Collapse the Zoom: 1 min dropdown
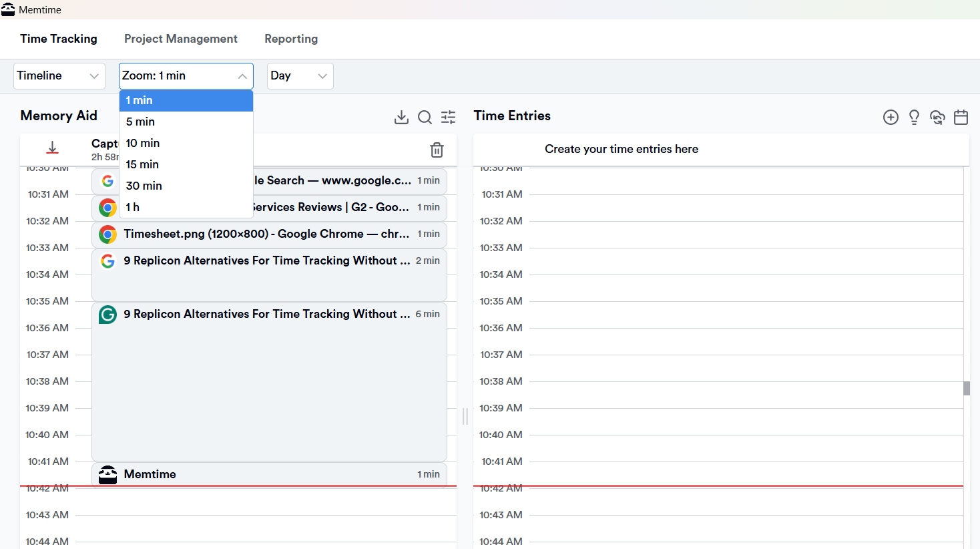 (186, 75)
